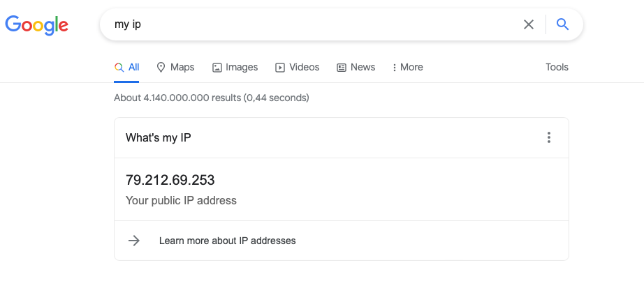644x288 pixels.
Task: Click the News newspaper icon
Action: (x=342, y=68)
